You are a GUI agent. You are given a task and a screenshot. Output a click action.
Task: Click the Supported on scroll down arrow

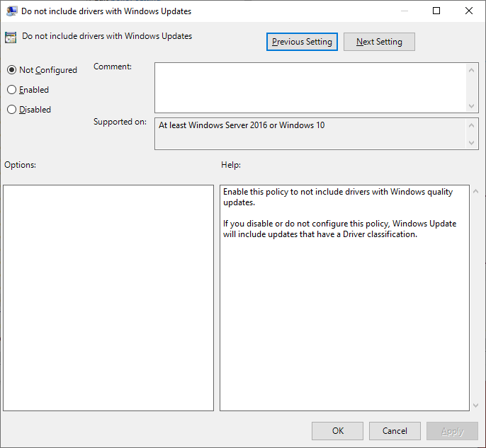pos(473,142)
